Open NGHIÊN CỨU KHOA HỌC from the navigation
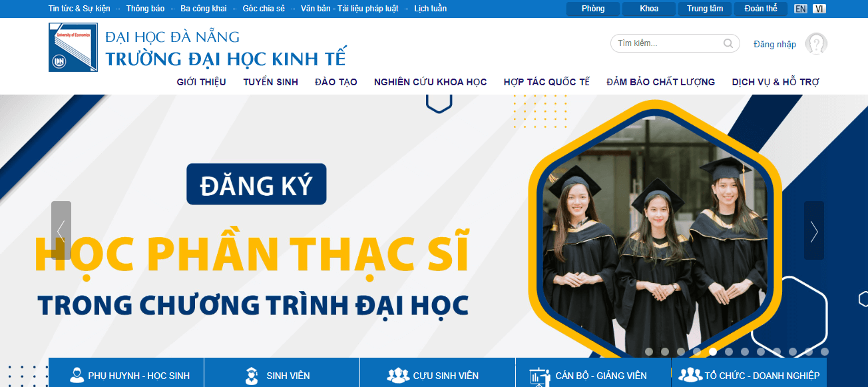 point(430,81)
